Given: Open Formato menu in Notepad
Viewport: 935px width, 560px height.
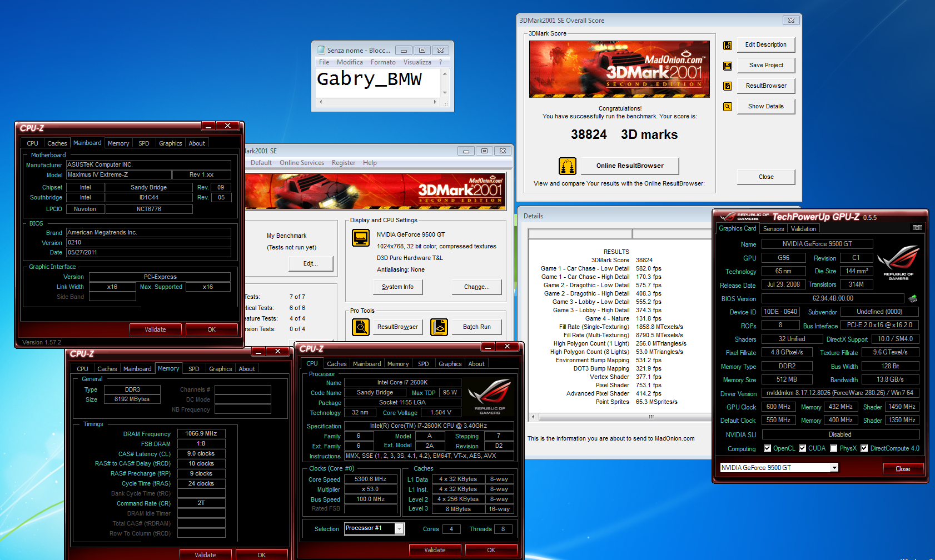Looking at the screenshot, I should [x=383, y=62].
